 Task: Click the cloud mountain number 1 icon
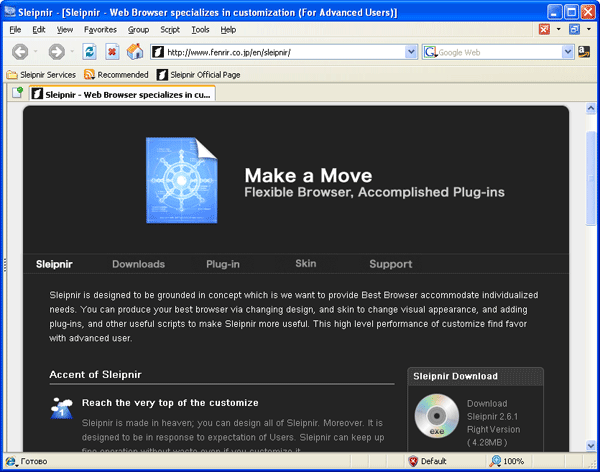(x=62, y=408)
